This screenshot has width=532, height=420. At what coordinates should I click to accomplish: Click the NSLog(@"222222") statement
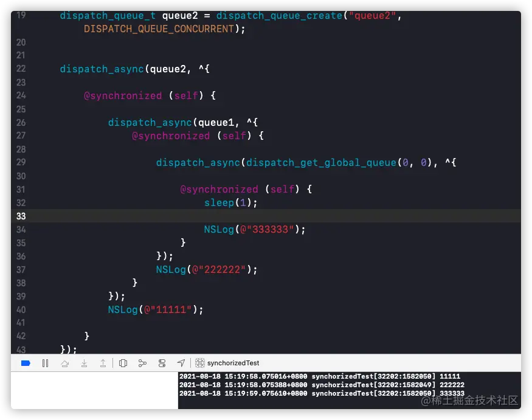tap(207, 270)
